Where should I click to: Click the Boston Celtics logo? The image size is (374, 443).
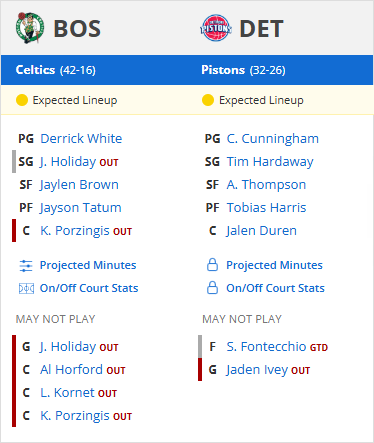(x=30, y=28)
